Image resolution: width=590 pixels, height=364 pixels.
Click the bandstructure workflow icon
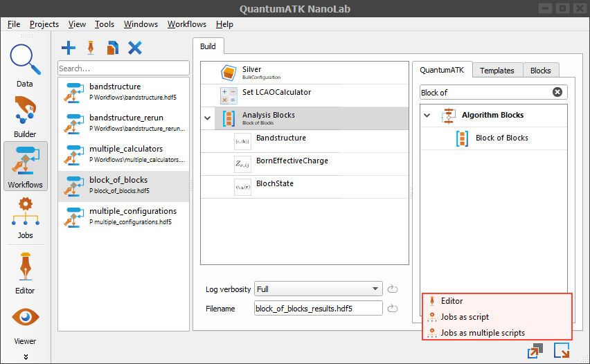click(x=73, y=93)
